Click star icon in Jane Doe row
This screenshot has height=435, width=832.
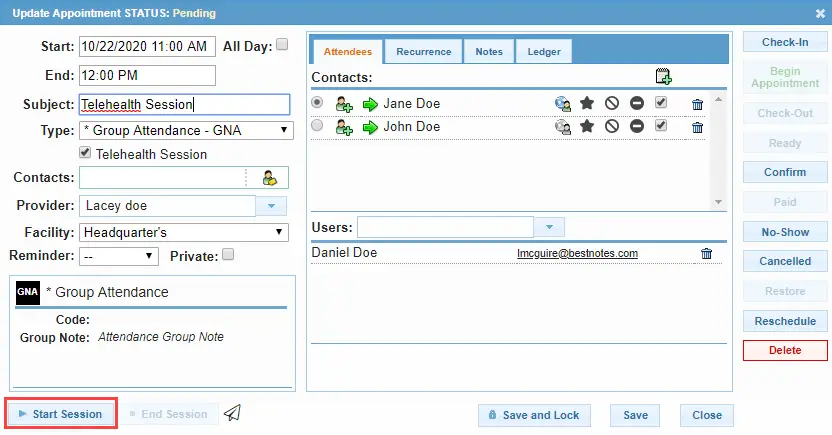[x=587, y=103]
